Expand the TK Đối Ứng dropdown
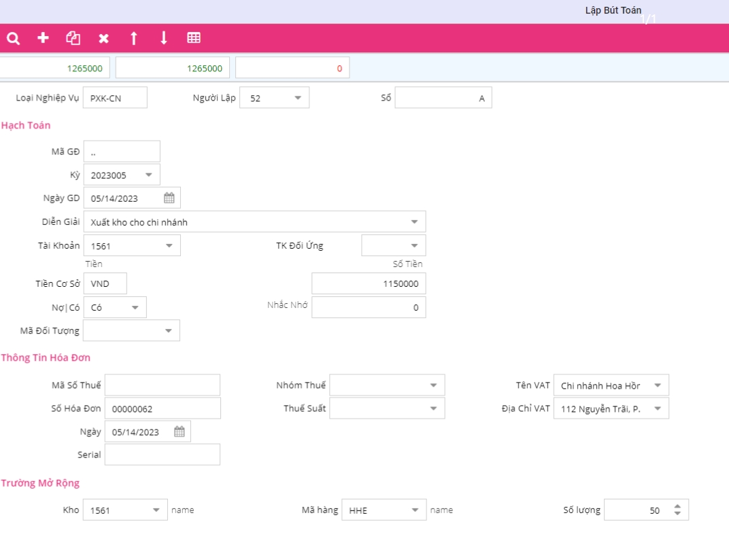This screenshot has width=729, height=560. (x=414, y=245)
